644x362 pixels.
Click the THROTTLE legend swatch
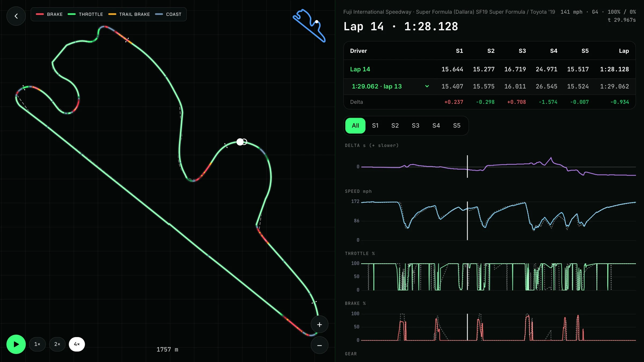[x=72, y=14]
